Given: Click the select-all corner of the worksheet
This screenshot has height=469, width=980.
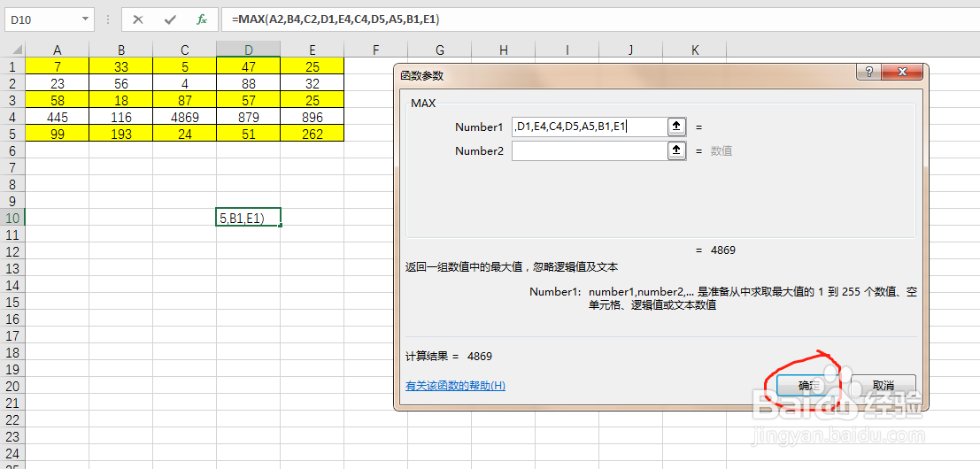Looking at the screenshot, I should coord(12,50).
